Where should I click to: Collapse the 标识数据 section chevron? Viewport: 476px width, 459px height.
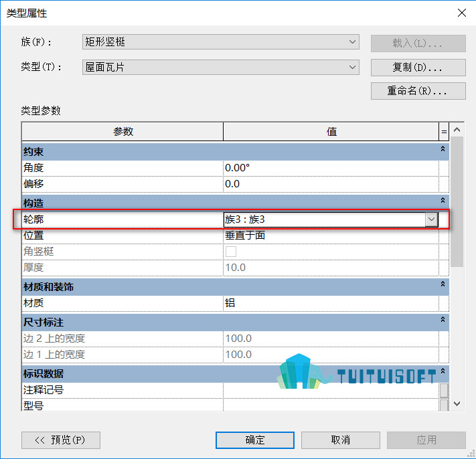[443, 371]
